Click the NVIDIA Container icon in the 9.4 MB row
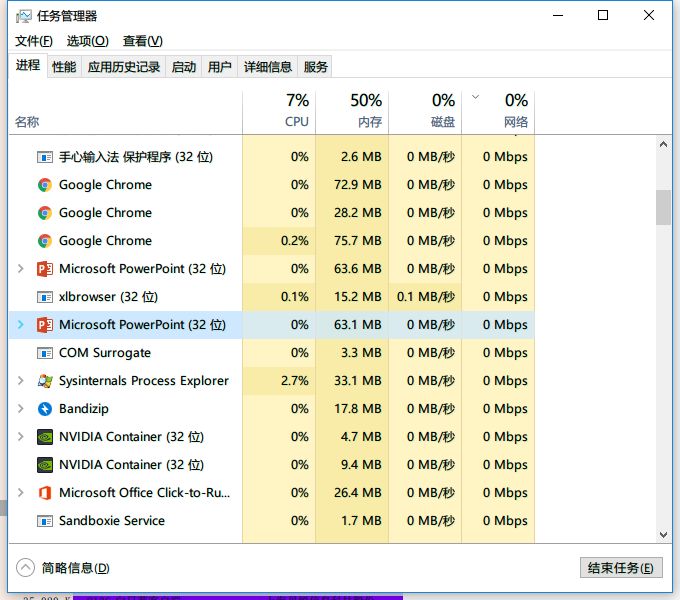This screenshot has width=680, height=600. [x=45, y=465]
